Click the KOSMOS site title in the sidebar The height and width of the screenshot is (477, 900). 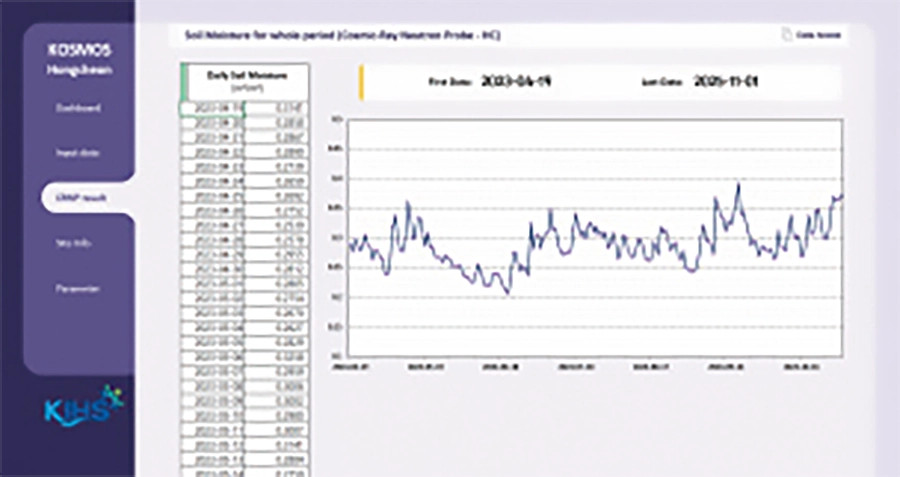pos(79,60)
